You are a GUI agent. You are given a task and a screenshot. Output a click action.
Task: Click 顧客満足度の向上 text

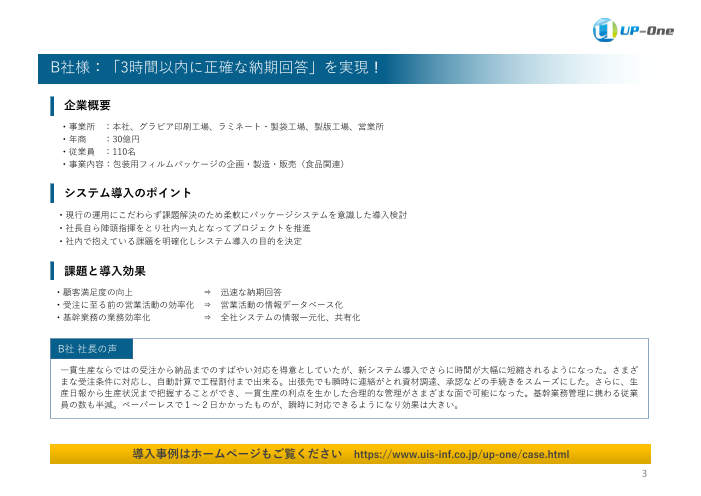coord(97,293)
